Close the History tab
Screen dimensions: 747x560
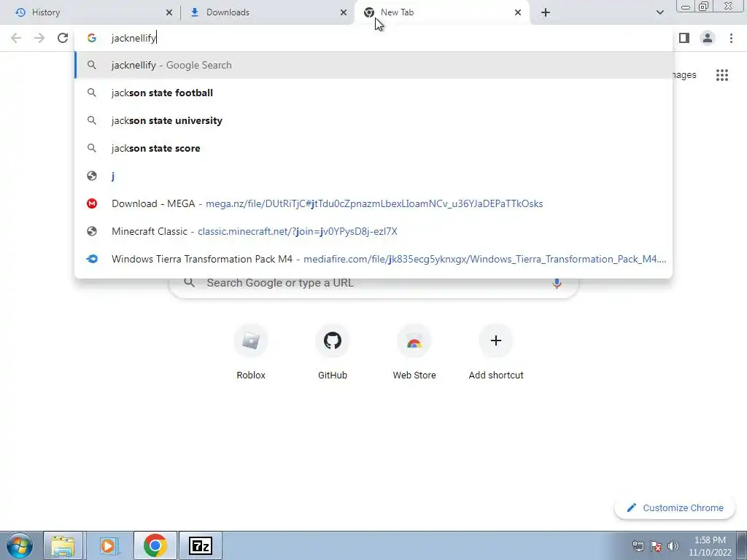point(169,13)
